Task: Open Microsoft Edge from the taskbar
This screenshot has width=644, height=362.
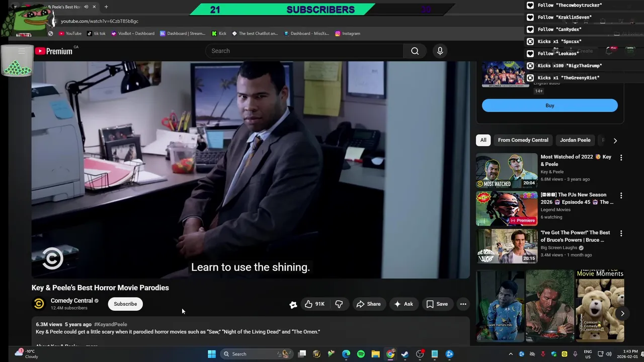Action: pyautogui.click(x=346, y=354)
